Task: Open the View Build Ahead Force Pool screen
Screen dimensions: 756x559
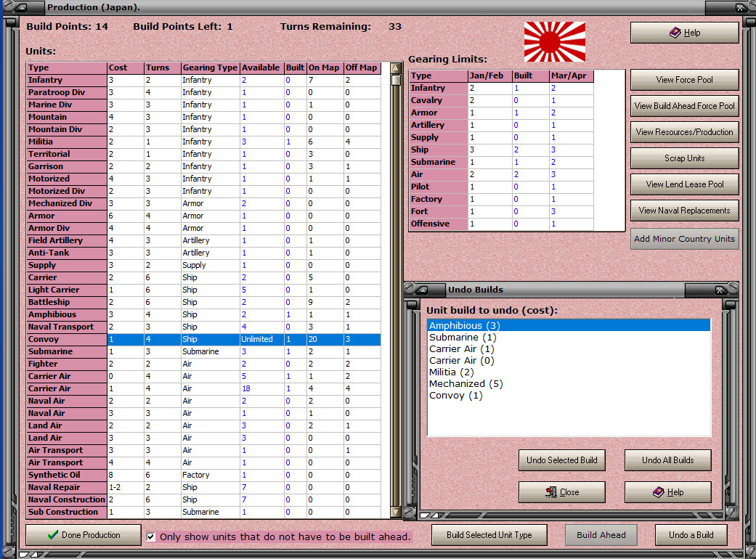Action: pos(684,106)
